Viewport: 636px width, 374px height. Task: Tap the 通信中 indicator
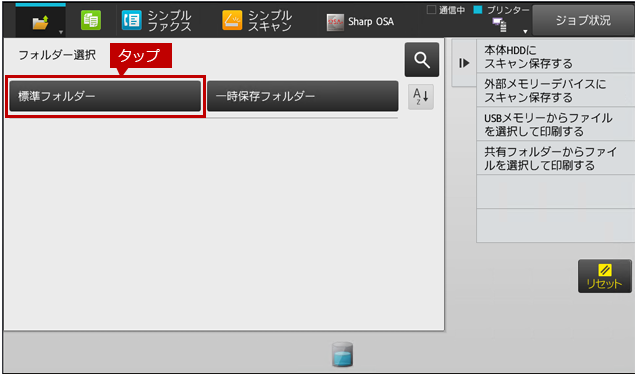click(446, 10)
